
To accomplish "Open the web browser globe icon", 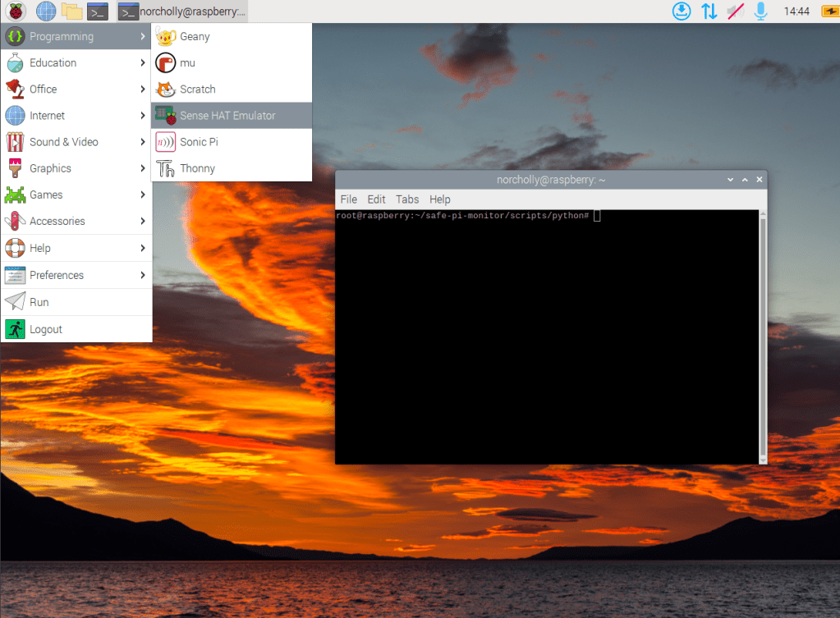I will tap(46, 11).
